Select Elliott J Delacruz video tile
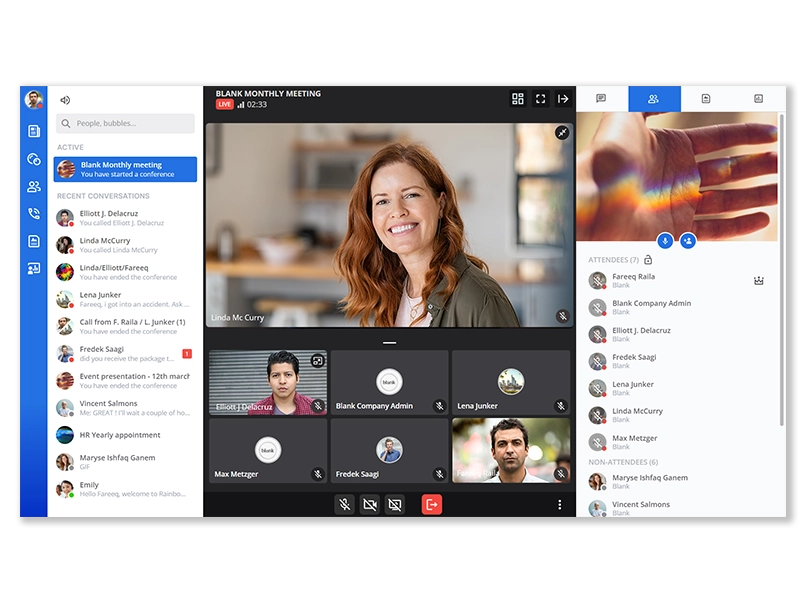806x604 pixels. pos(268,382)
